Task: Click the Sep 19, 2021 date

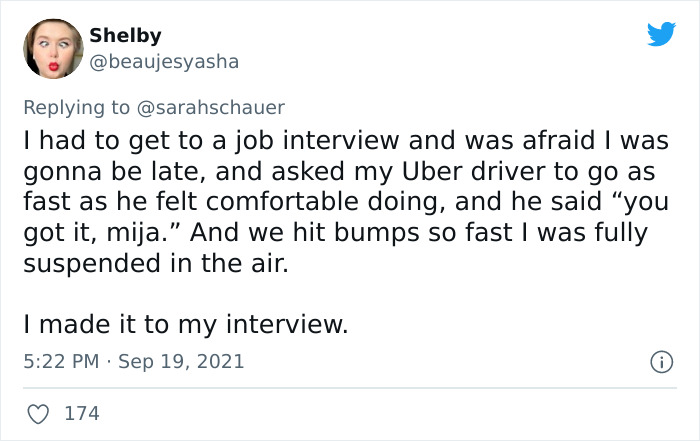Action: point(181,362)
